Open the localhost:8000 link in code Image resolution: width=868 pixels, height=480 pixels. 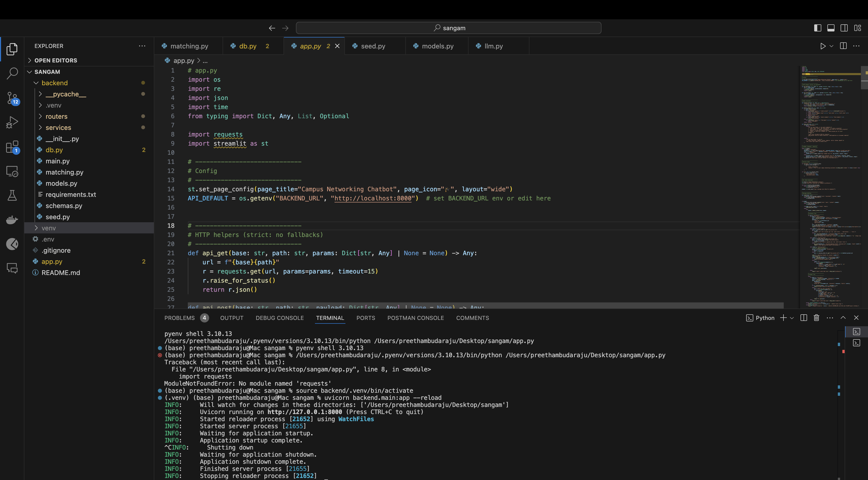[373, 198]
